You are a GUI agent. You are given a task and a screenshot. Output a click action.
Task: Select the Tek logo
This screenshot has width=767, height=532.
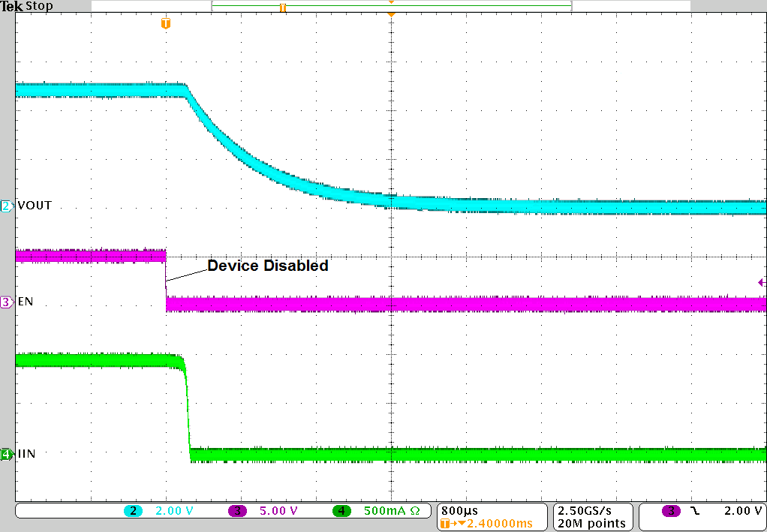click(10, 6)
